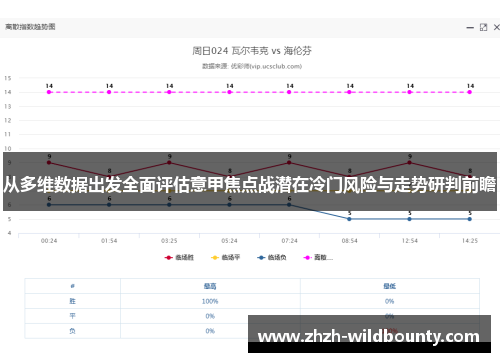Click the 胜 row label in table

click(72, 301)
